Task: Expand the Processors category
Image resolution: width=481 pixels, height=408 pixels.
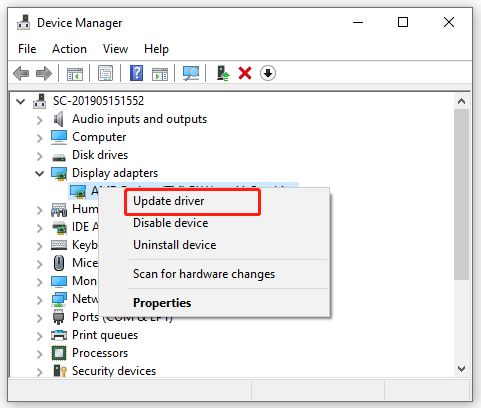Action: click(40, 354)
